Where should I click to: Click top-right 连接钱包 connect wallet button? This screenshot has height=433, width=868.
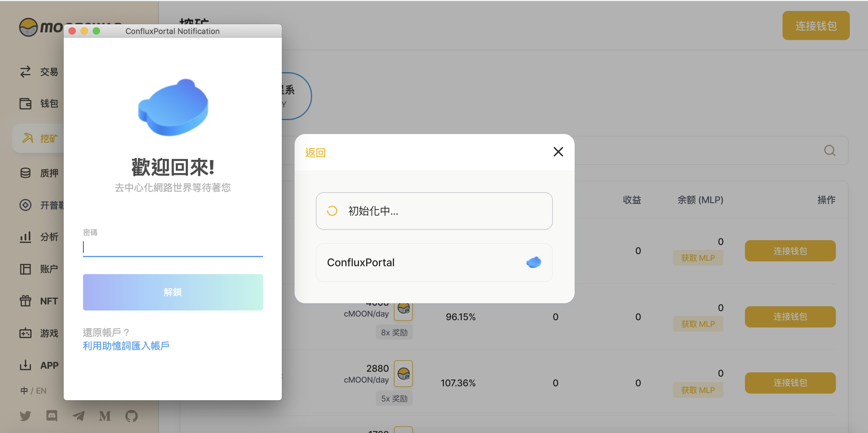(x=816, y=26)
